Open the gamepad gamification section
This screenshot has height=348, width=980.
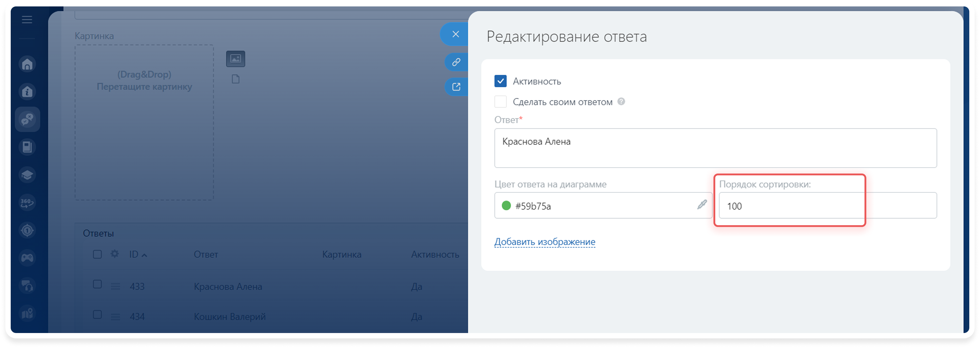27,258
